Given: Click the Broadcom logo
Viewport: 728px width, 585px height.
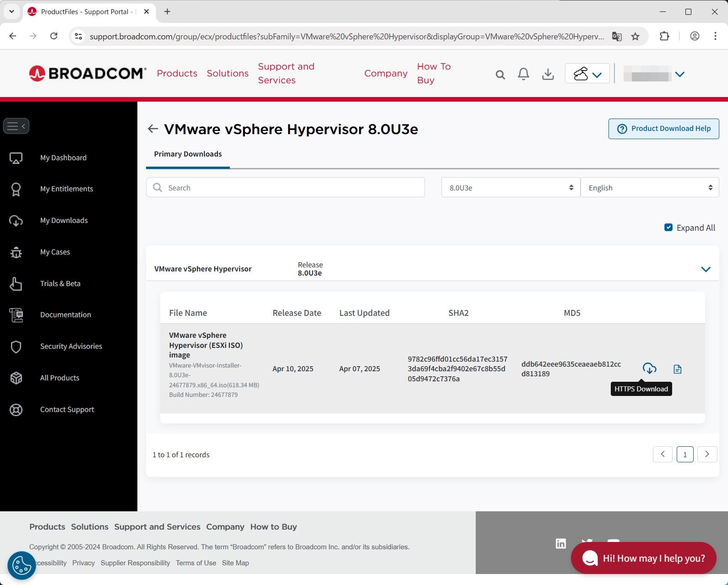Looking at the screenshot, I should 87,73.
